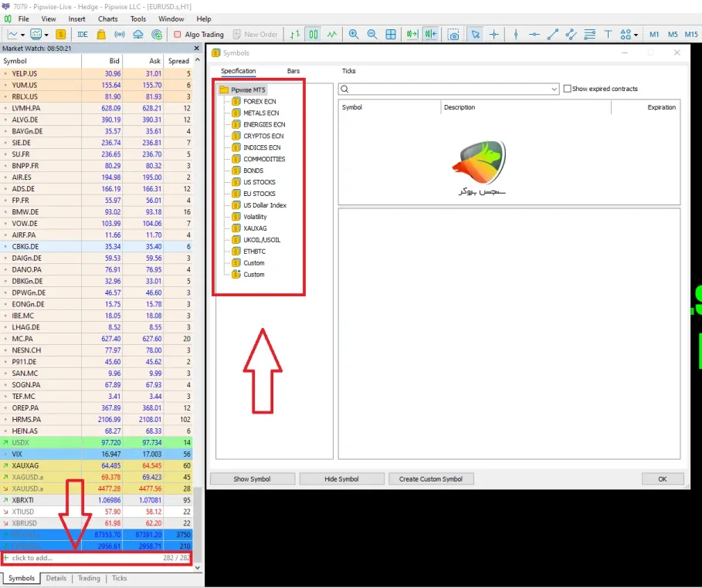Open the IDE MetaEditor button
This screenshot has width=702, height=588.
[83, 35]
